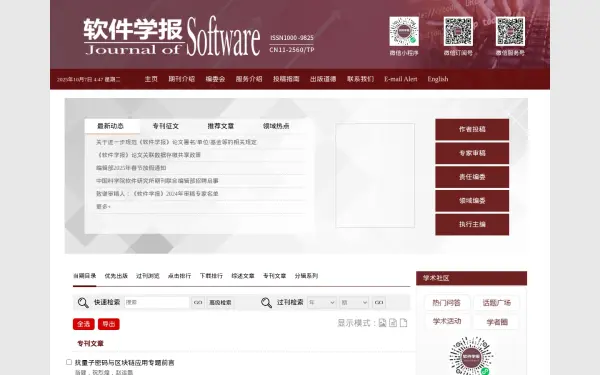Click the 过刊检索 magnifier icon

pos(266,302)
